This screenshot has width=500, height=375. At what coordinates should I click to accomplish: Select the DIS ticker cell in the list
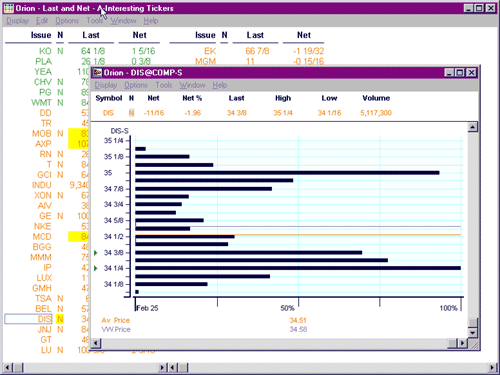click(28, 319)
